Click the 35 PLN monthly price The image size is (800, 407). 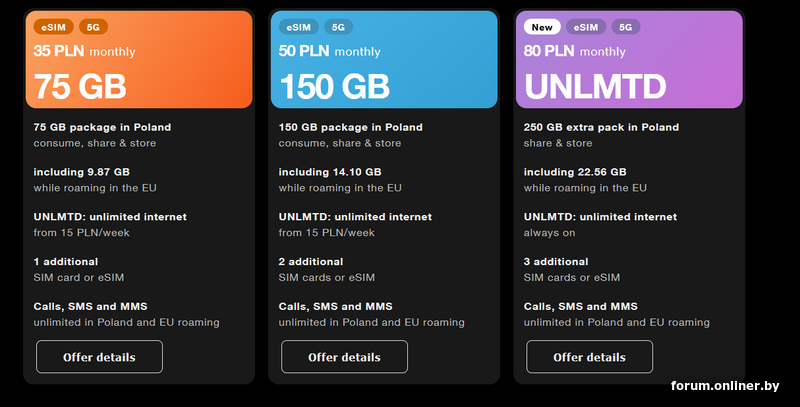[84, 51]
